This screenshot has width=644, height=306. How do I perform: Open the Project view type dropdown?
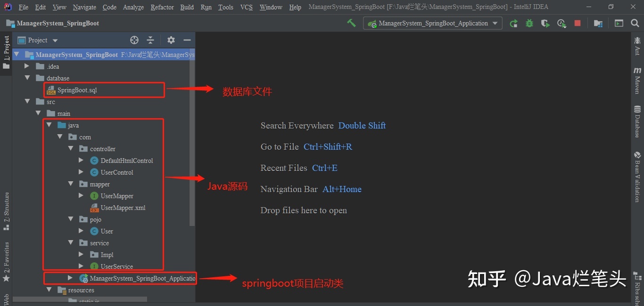[38, 40]
